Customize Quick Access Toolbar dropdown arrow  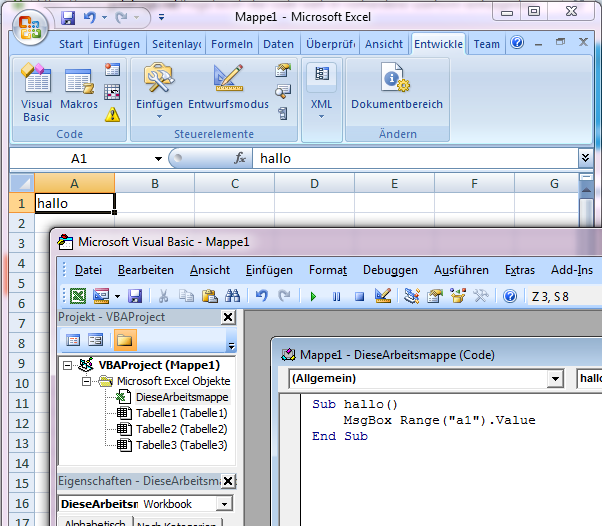[161, 17]
